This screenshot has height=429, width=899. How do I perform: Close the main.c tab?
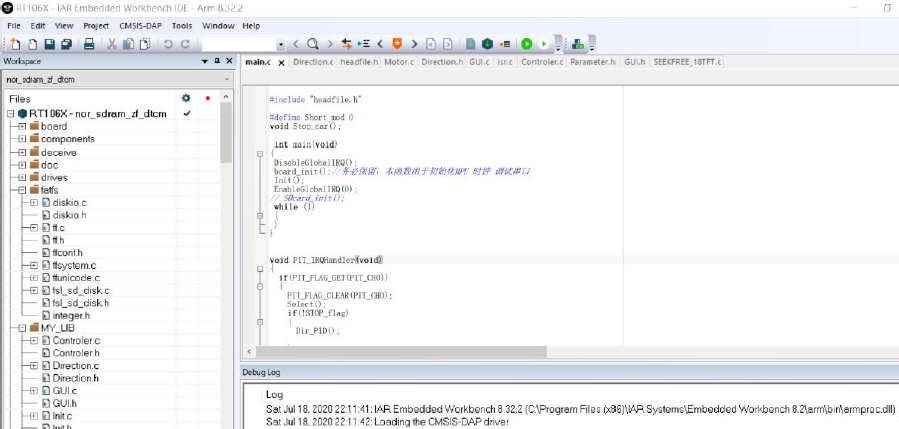pos(282,63)
